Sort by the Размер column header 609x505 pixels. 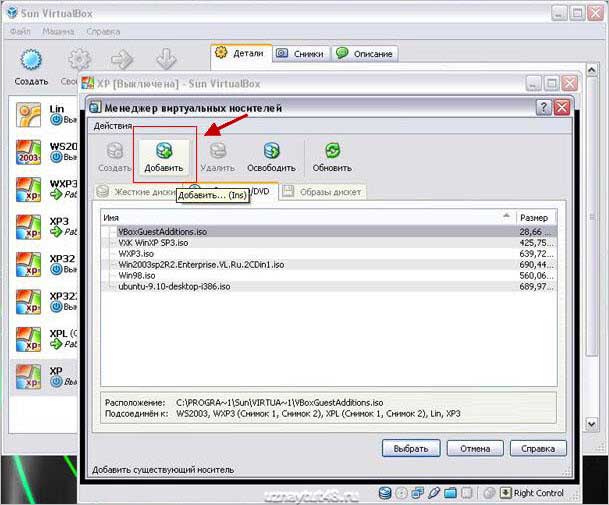click(536, 218)
